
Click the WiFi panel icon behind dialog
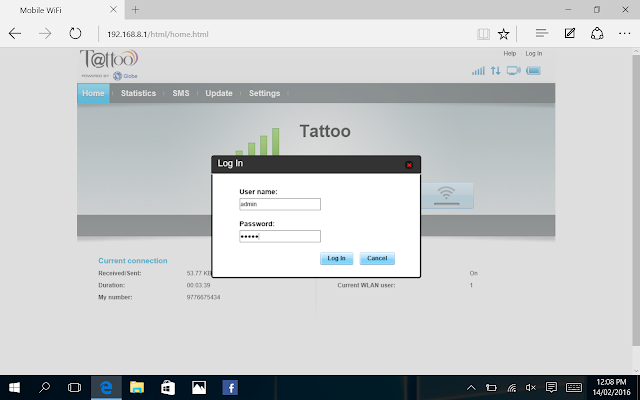[x=447, y=196]
